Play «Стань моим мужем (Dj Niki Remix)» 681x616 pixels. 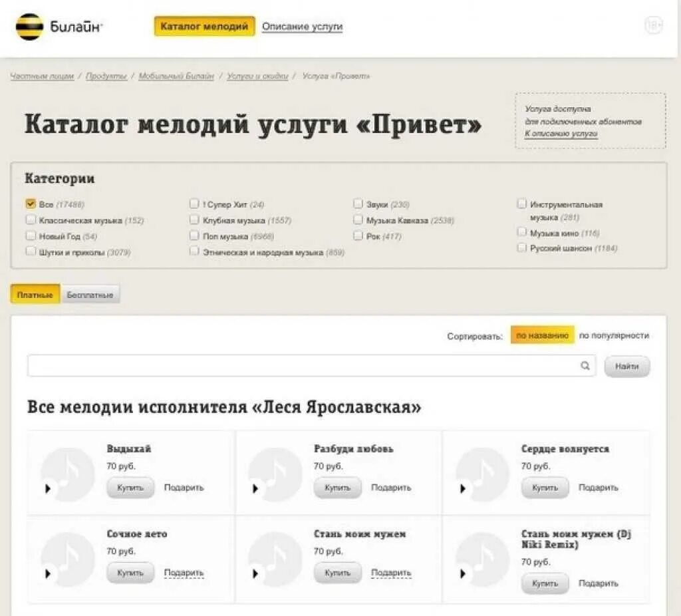[463, 574]
